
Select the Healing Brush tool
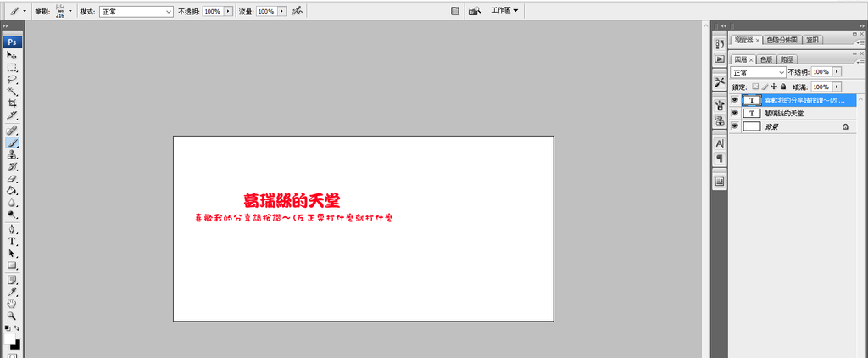coord(12,131)
